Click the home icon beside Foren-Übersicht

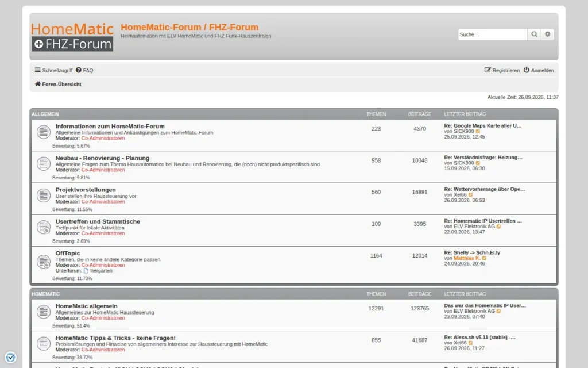[x=37, y=84]
